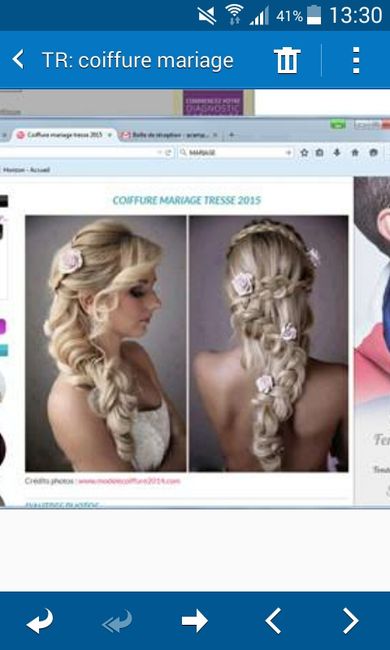Screen dimensions: 390x650
Task: Open the three-dot overflow menu
Action: click(356, 60)
